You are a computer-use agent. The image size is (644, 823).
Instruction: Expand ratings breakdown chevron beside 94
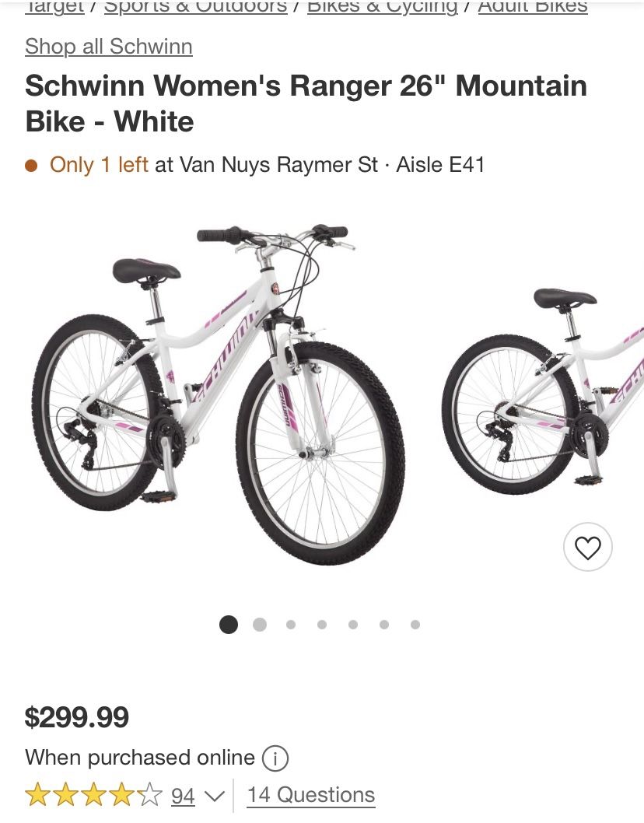click(x=214, y=797)
